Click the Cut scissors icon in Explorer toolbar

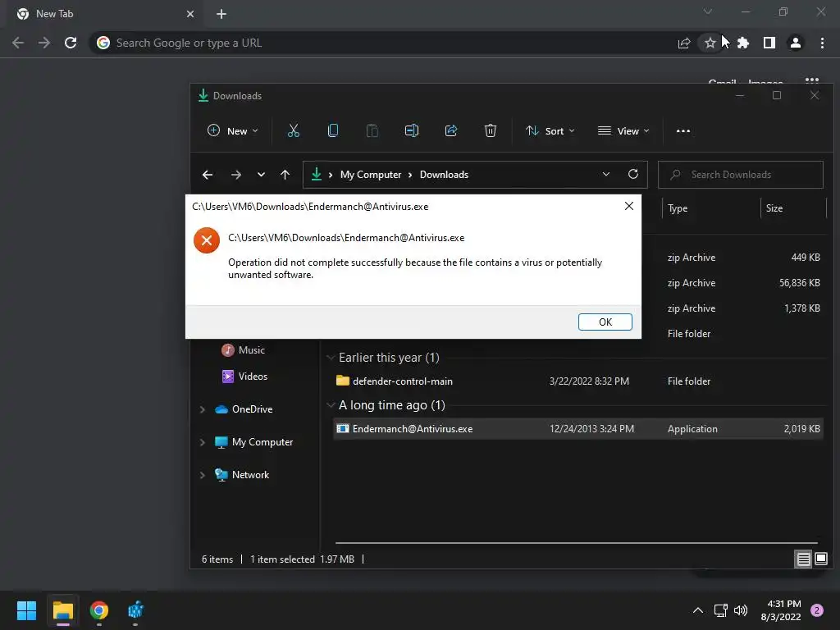point(294,130)
